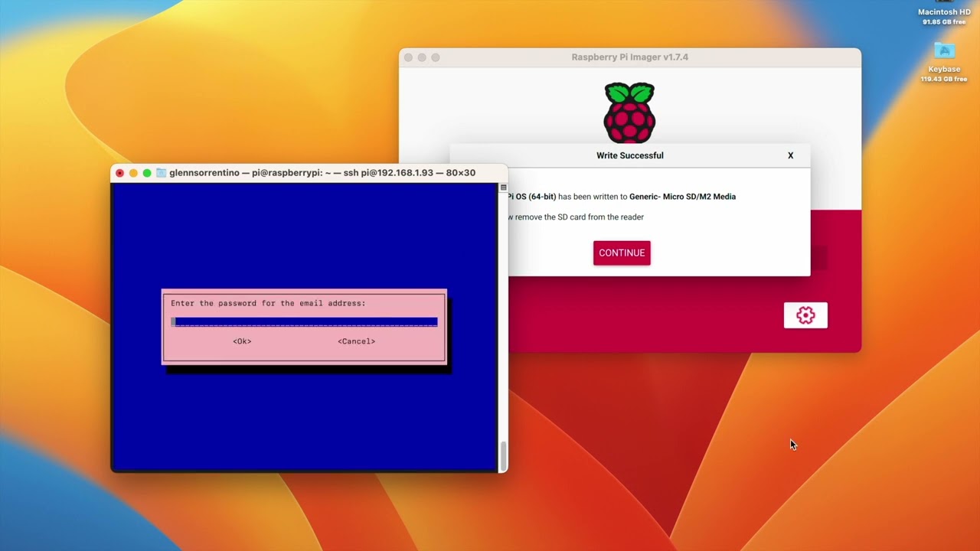Open the Keybase folder icon on desktop
Screen dimensions: 980x551
(944, 51)
